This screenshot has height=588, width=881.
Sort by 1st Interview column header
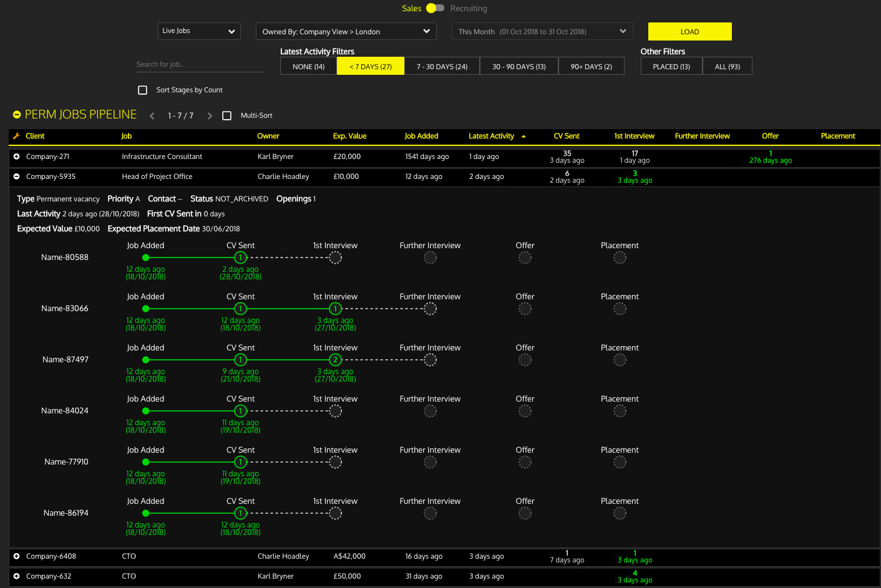(x=634, y=136)
